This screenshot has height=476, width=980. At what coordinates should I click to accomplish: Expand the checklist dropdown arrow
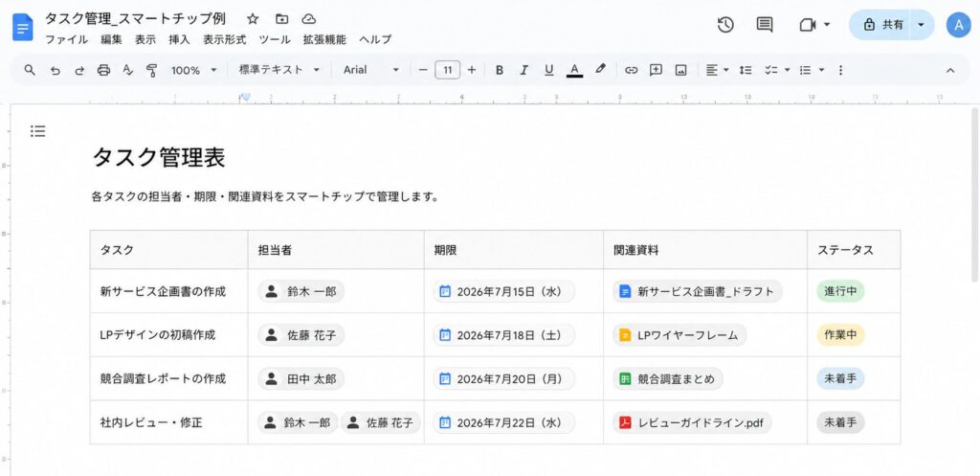[x=787, y=70]
